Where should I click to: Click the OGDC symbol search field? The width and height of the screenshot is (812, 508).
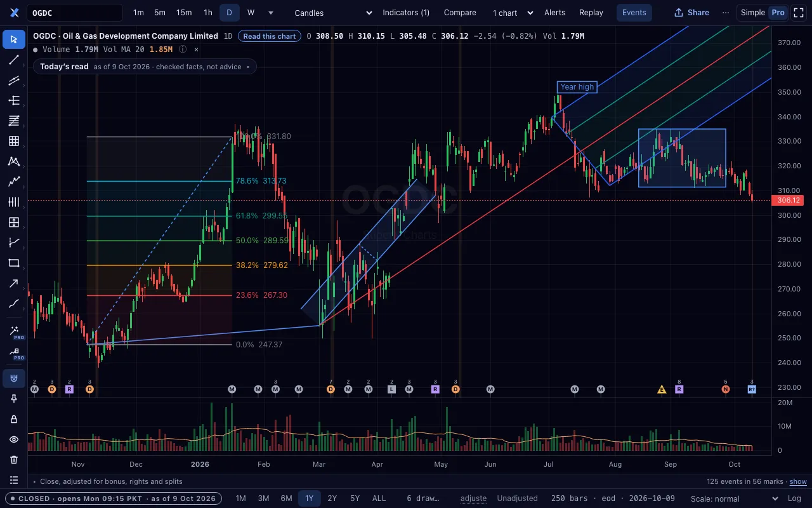pyautogui.click(x=75, y=13)
